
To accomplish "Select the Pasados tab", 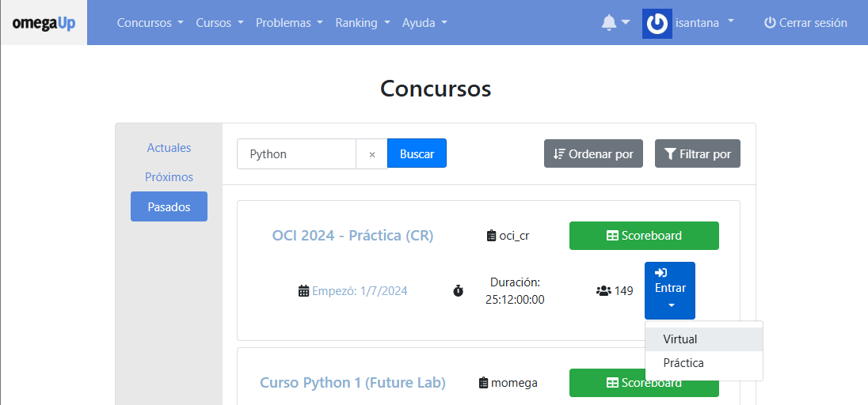I will pos(169,206).
